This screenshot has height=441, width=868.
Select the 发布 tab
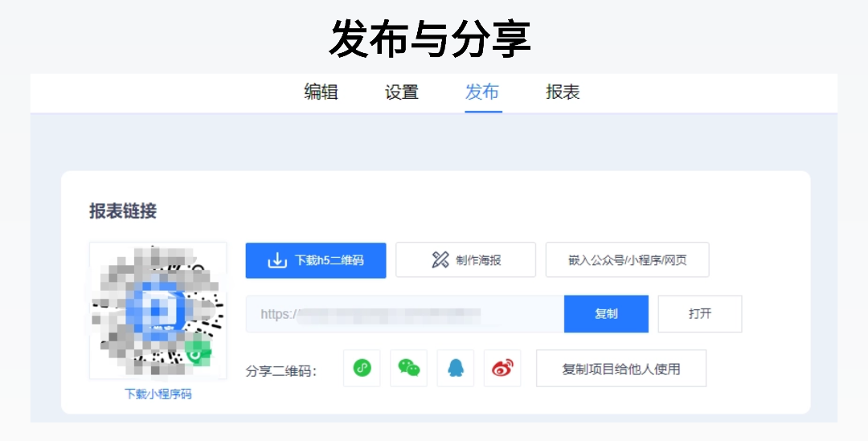pyautogui.click(x=483, y=92)
